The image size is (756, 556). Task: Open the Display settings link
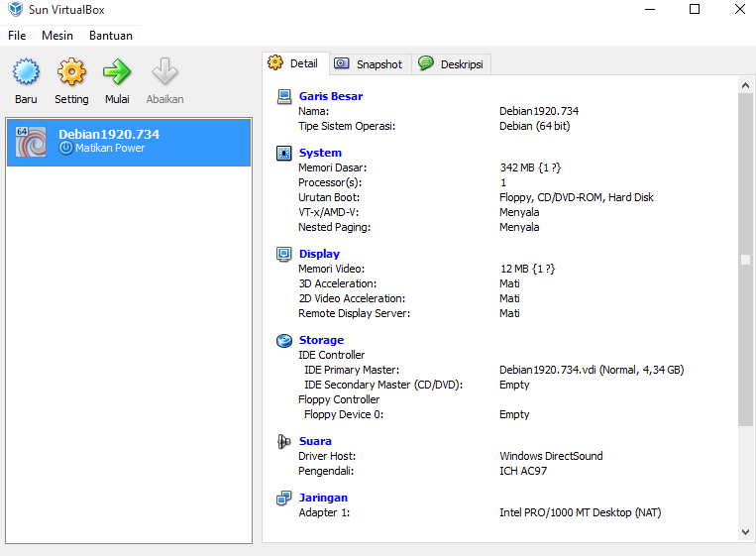click(319, 254)
